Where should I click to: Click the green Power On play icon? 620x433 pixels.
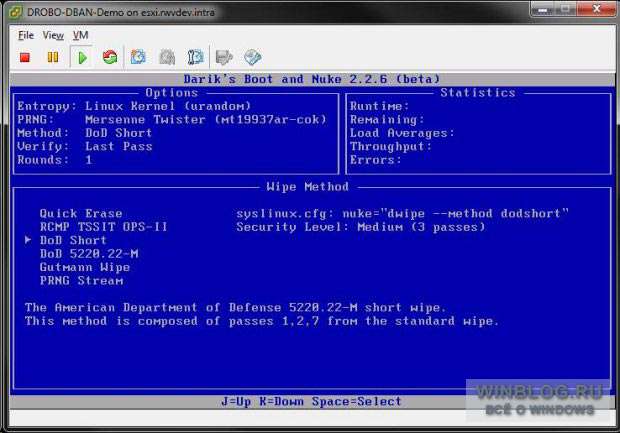coord(82,58)
